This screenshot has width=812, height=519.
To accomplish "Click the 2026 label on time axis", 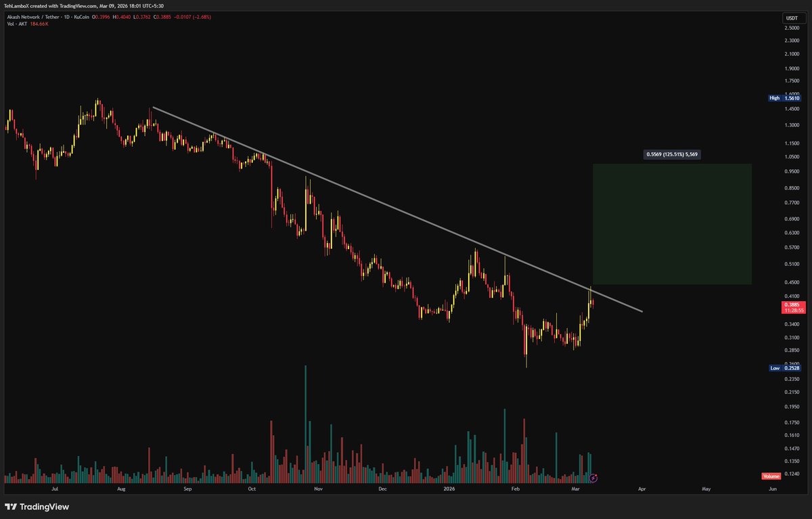I will point(449,488).
